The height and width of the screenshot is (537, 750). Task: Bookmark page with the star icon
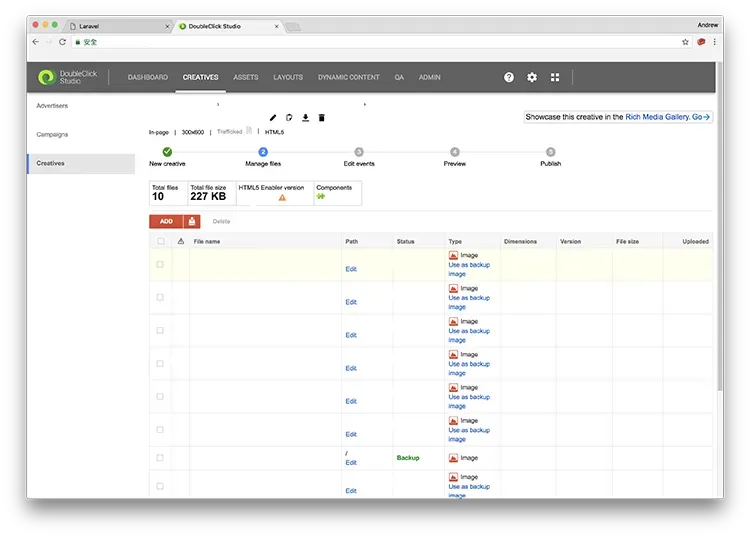685,42
